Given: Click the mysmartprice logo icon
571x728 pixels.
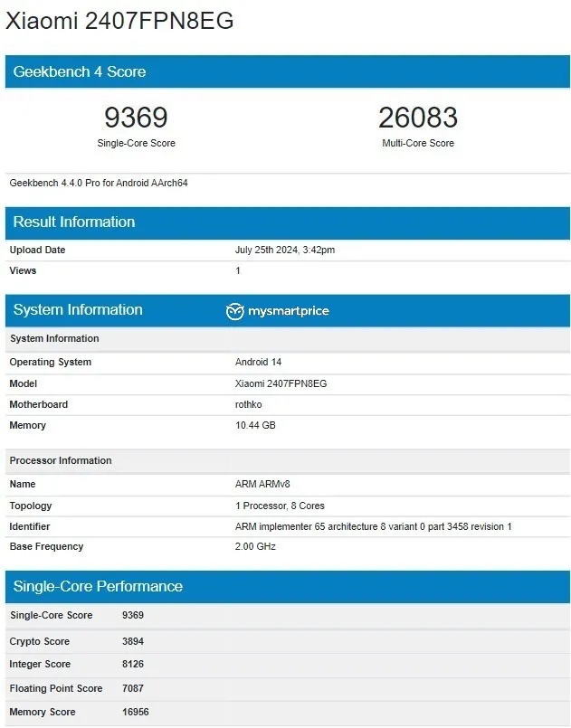Looking at the screenshot, I should (x=235, y=311).
